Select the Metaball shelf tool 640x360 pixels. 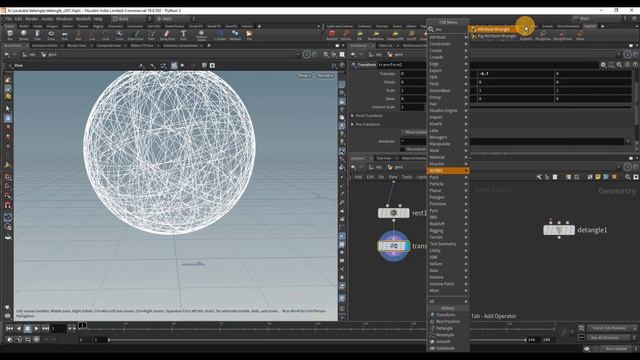coord(235,35)
